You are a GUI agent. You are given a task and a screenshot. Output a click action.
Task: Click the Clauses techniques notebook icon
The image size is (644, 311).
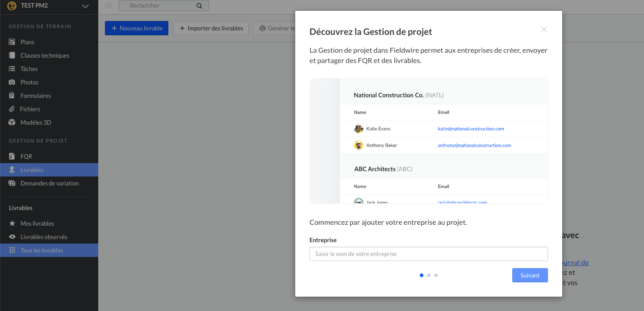(12, 55)
